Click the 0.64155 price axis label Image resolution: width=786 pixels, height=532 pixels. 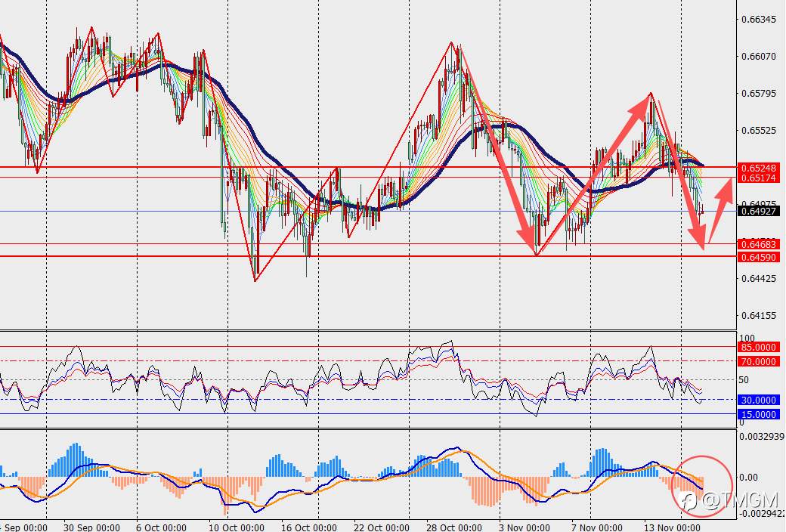pyautogui.click(x=759, y=315)
